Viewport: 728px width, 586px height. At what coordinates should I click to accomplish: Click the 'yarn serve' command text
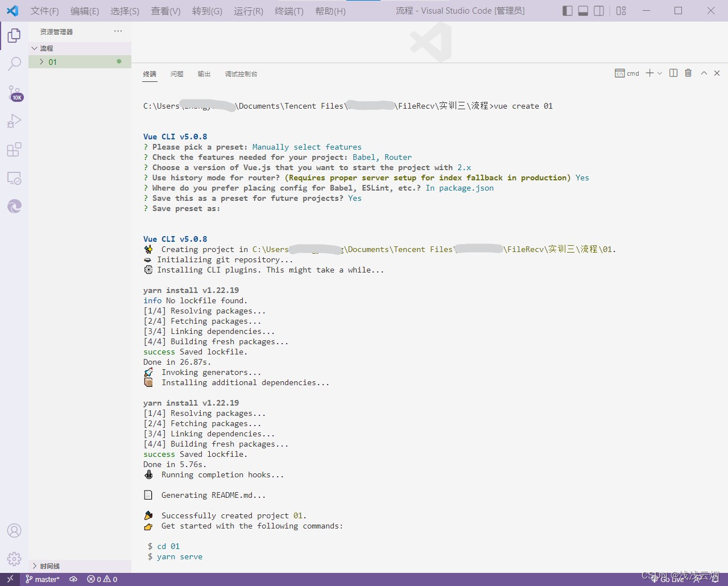coord(180,556)
